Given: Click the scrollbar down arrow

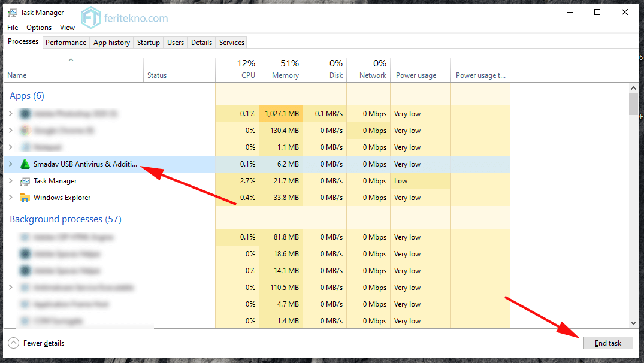Looking at the screenshot, I should [633, 323].
